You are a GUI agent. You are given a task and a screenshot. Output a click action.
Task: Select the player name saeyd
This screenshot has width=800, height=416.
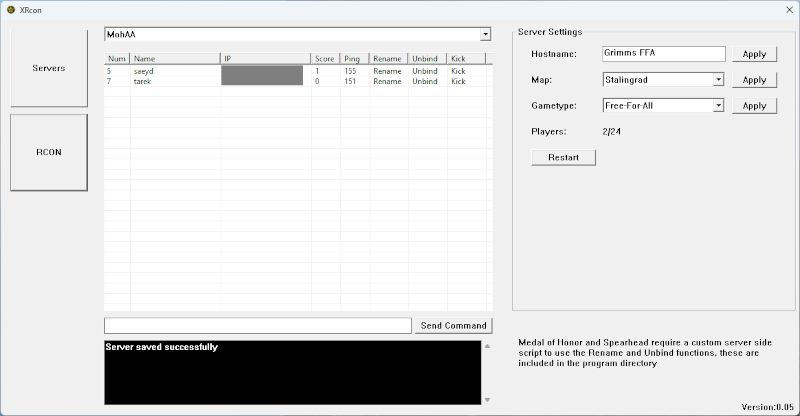click(x=143, y=71)
